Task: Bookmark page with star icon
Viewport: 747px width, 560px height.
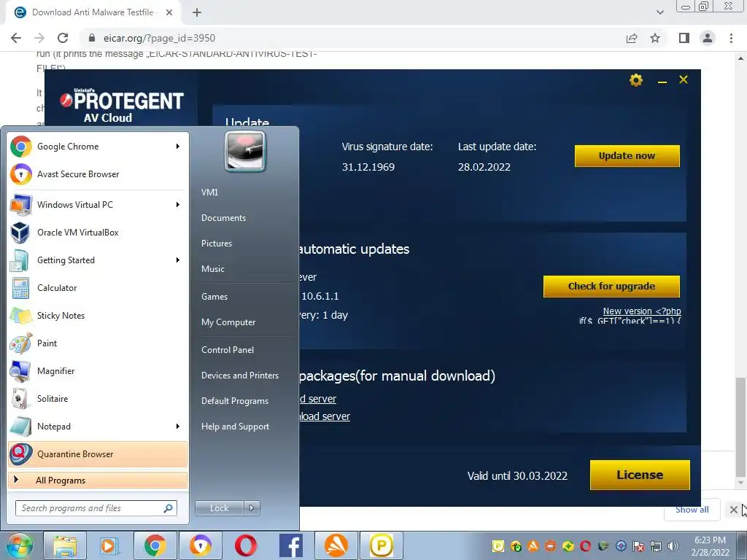Action: 655,38
